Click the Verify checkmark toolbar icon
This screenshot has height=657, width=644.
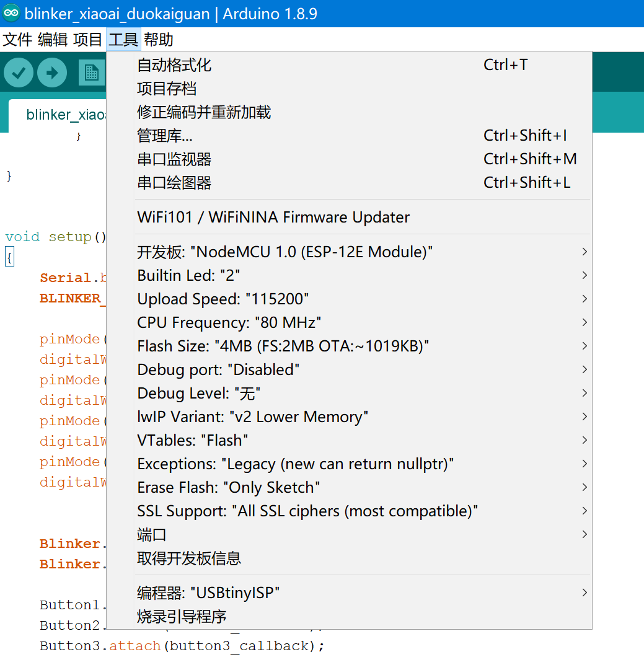point(19,73)
